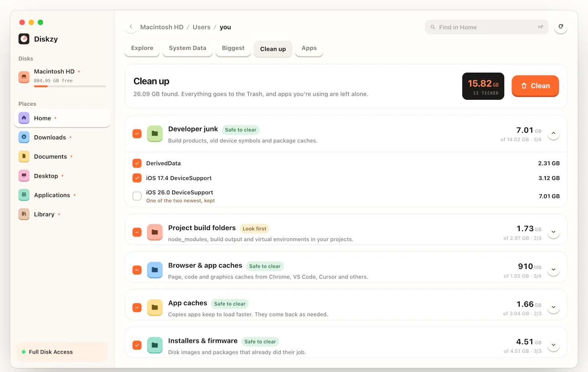Go to Macintosh HD in breadcrumb
This screenshot has height=372, width=588.
[x=162, y=27]
